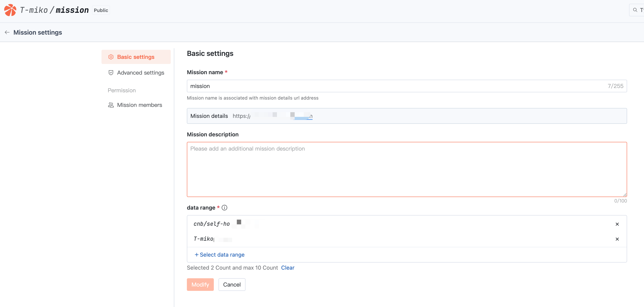Remove T-miko data range entry
Screen dimensions: 644x307
click(617, 239)
